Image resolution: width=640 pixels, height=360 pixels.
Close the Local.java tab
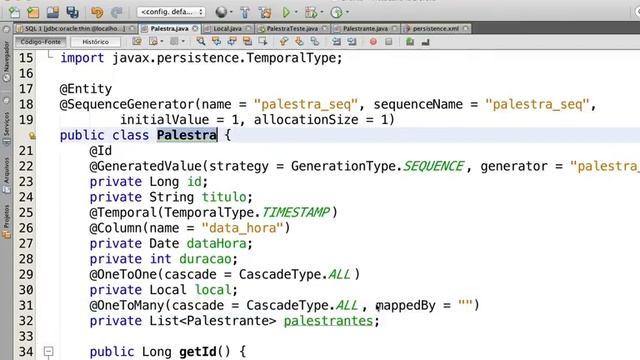coord(248,29)
